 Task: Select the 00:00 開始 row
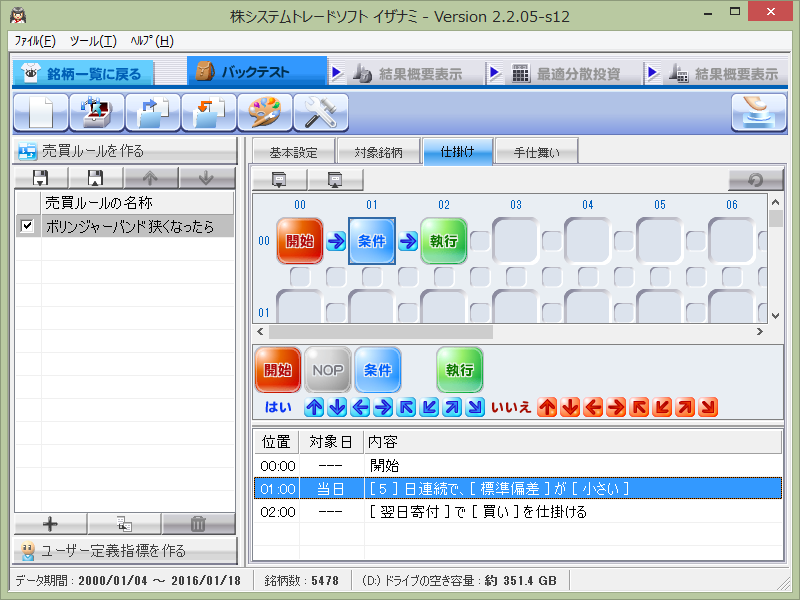pyautogui.click(x=518, y=465)
